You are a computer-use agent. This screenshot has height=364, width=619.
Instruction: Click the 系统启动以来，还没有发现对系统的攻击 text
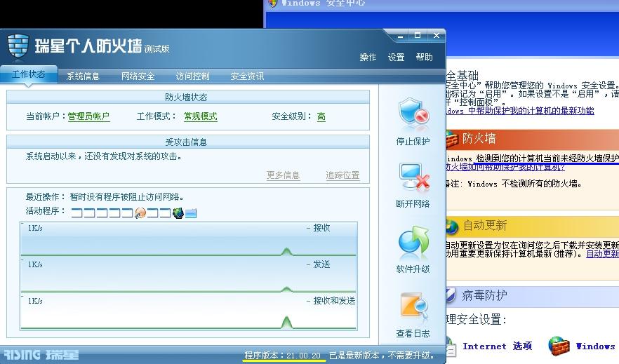(x=104, y=156)
